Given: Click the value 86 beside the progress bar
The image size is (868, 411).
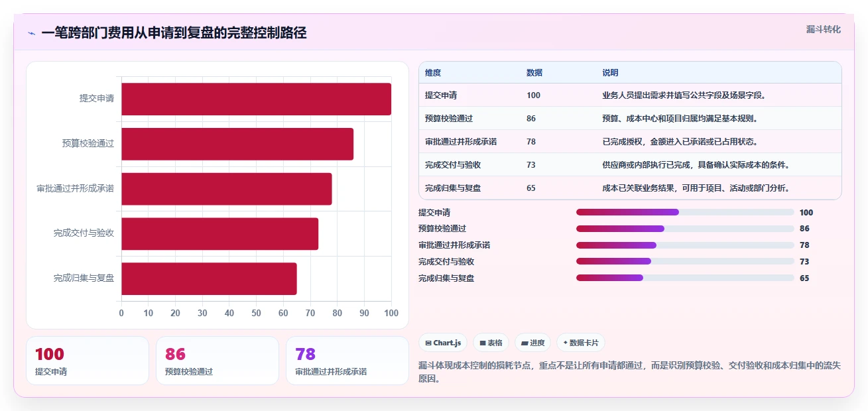Looking at the screenshot, I should pos(804,229).
